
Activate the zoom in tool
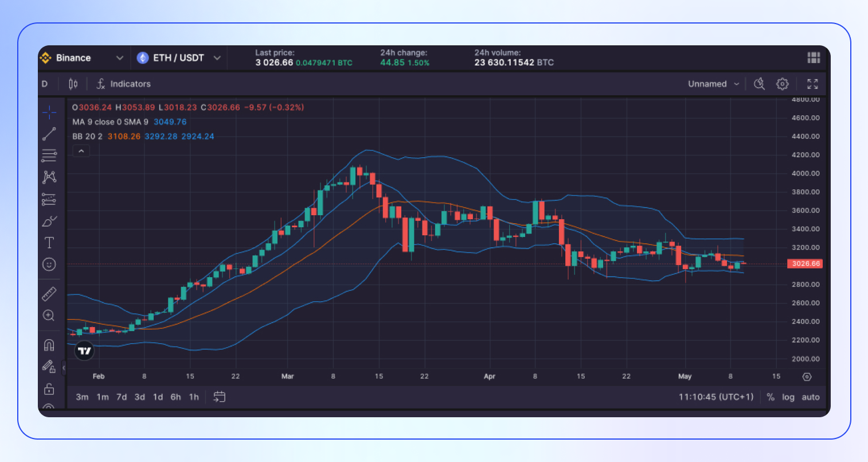coord(49,316)
